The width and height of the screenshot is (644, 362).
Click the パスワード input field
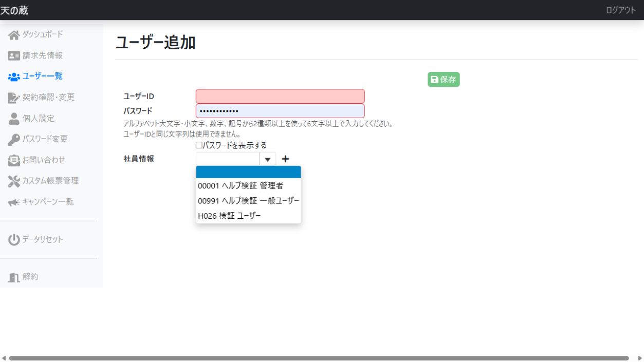point(280,111)
